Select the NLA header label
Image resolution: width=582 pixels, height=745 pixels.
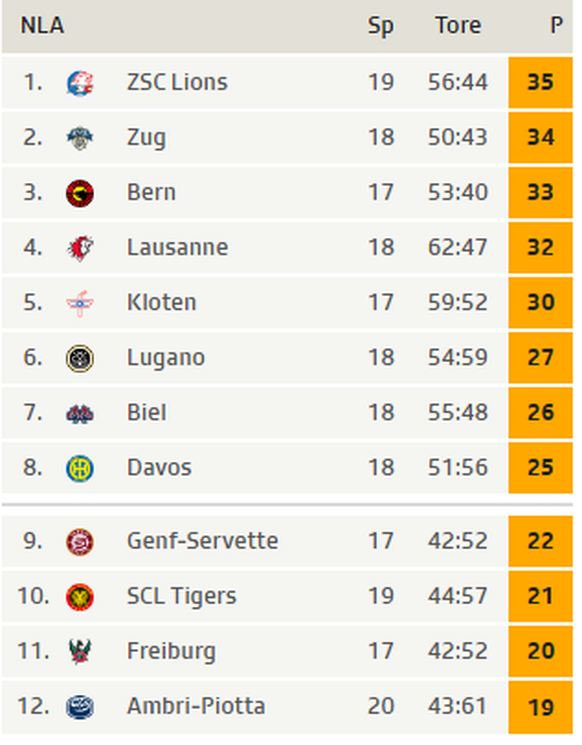[42, 25]
